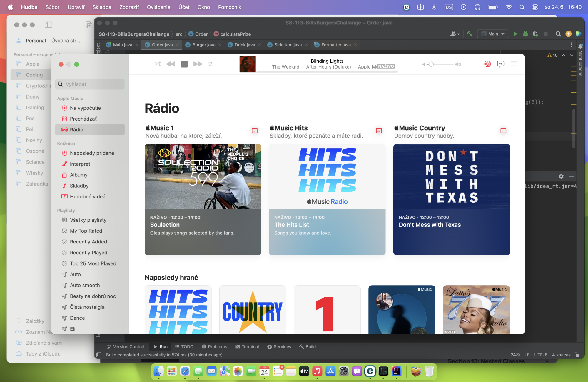Click the Vyhľadať search field

90,84
